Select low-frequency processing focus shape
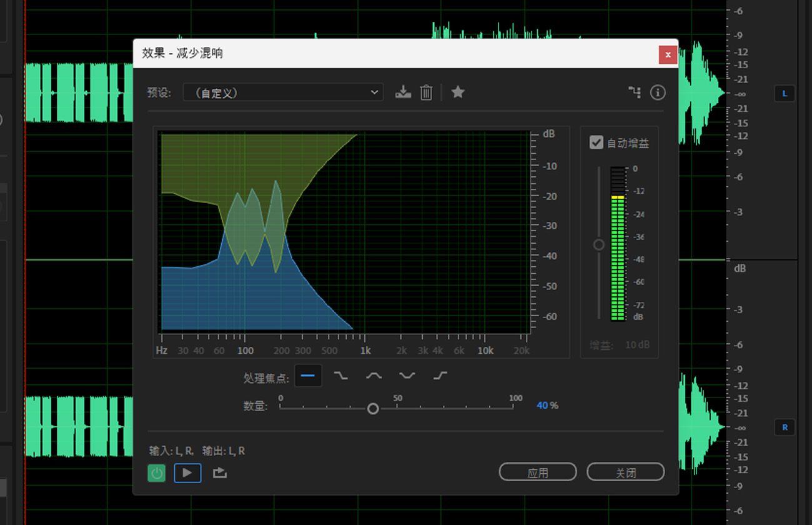This screenshot has width=812, height=525. click(x=340, y=376)
